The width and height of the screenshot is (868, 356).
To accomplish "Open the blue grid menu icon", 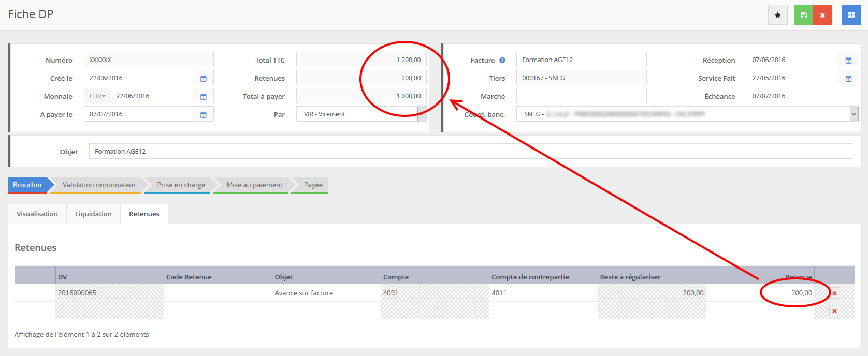I will pos(851,15).
